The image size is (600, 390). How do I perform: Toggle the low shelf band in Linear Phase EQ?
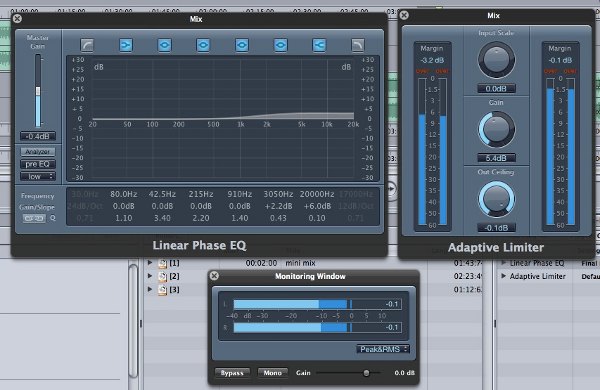126,45
